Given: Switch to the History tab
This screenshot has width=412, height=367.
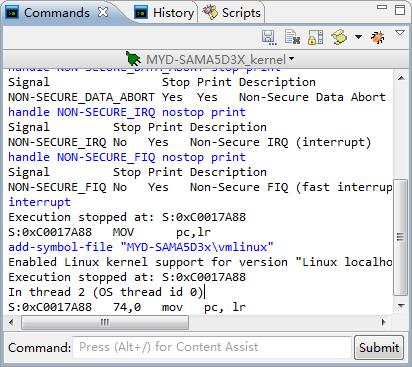Looking at the screenshot, I should pyautogui.click(x=164, y=13).
